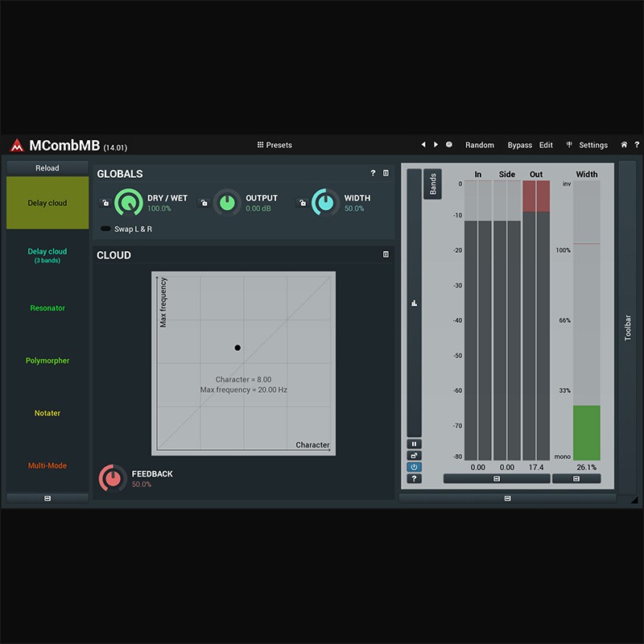Pop out the meters window icon
This screenshot has width=644, height=644.
[414, 456]
